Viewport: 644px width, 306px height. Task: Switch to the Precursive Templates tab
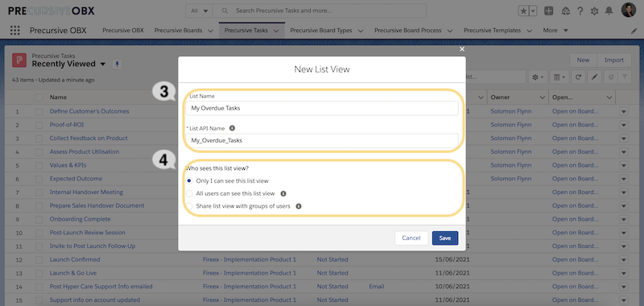[x=492, y=31]
